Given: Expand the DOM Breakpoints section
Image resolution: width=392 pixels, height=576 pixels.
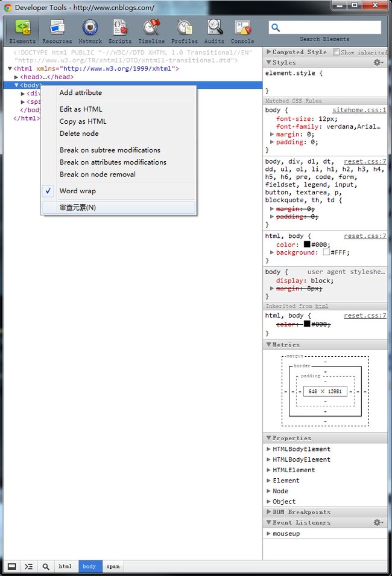Looking at the screenshot, I should coord(269,512).
